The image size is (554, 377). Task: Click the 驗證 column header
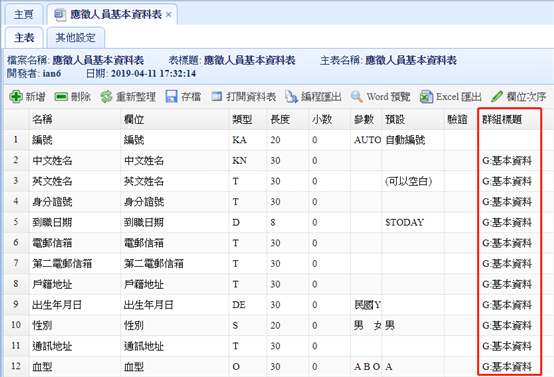click(462, 119)
